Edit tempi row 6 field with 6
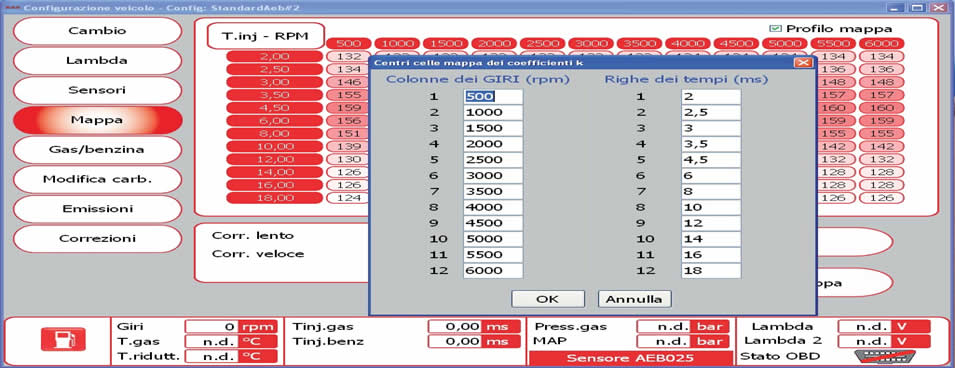Viewport: 955px width, 368px height. click(711, 175)
